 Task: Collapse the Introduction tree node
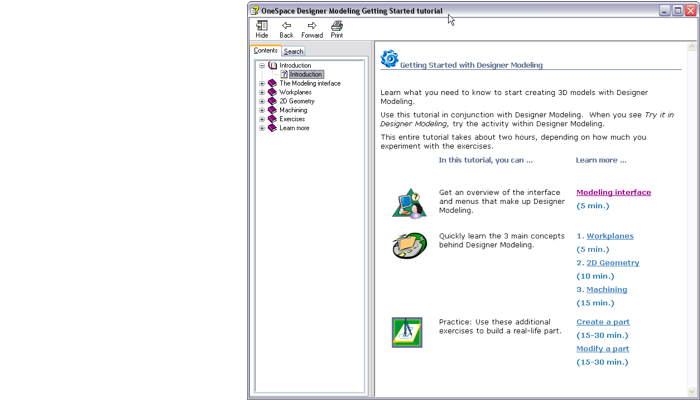point(262,66)
